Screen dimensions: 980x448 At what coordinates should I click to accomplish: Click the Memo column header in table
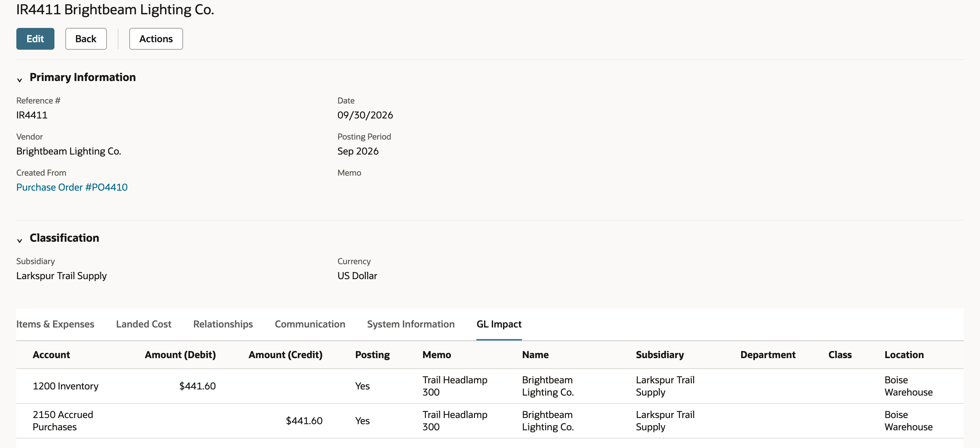tap(436, 355)
